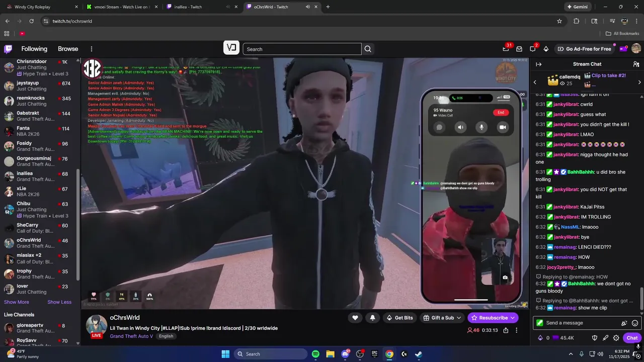This screenshot has height=362, width=644.
Task: Switch to the vmoei Stream tab
Action: [x=122, y=7]
